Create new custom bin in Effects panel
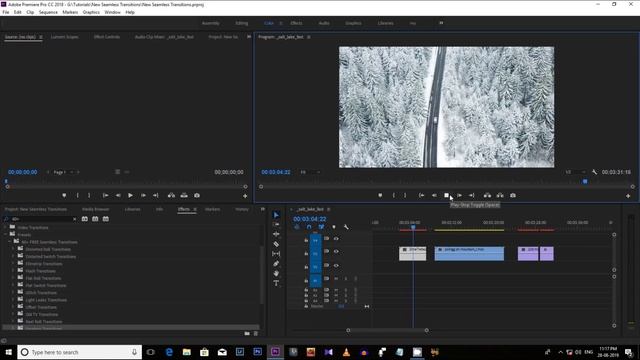Screen dimensions: 640x360 point(247,333)
